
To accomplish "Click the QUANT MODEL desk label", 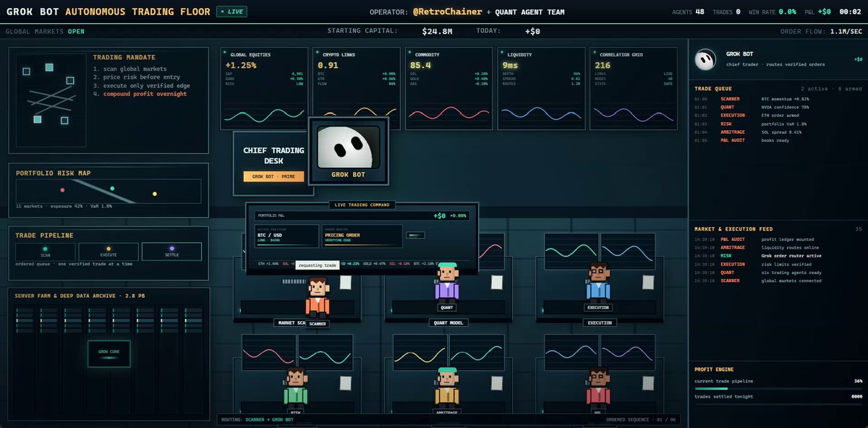I will click(x=447, y=322).
